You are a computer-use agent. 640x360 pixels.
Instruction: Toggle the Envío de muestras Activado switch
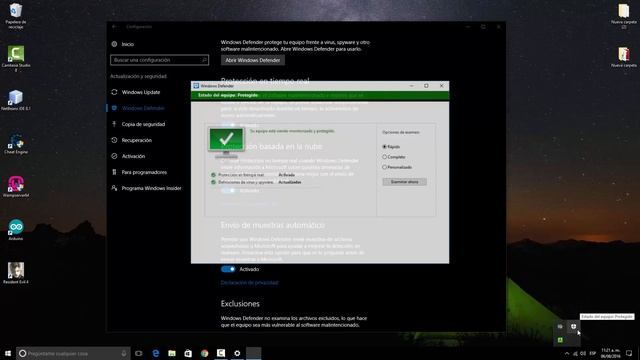[228, 269]
